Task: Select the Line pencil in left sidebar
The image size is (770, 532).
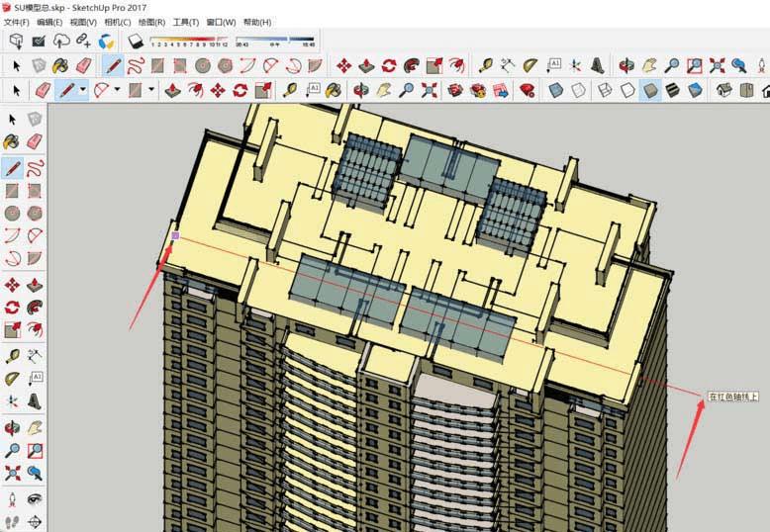Action: pos(12,168)
